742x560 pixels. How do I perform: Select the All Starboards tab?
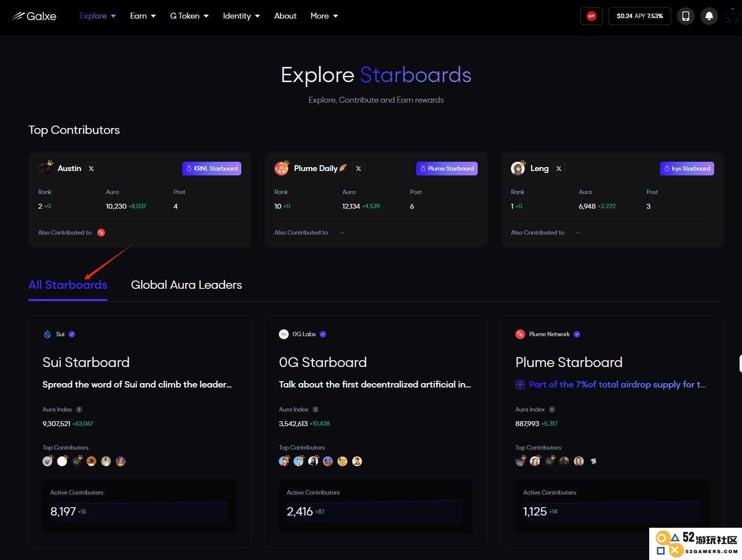pos(68,285)
